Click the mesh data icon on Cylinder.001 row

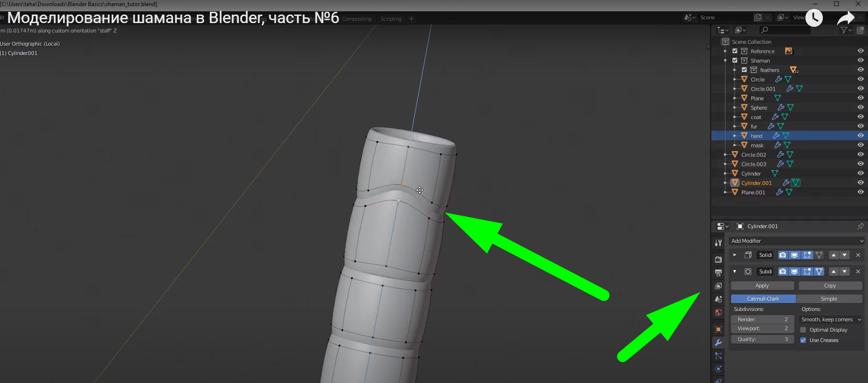coord(796,183)
